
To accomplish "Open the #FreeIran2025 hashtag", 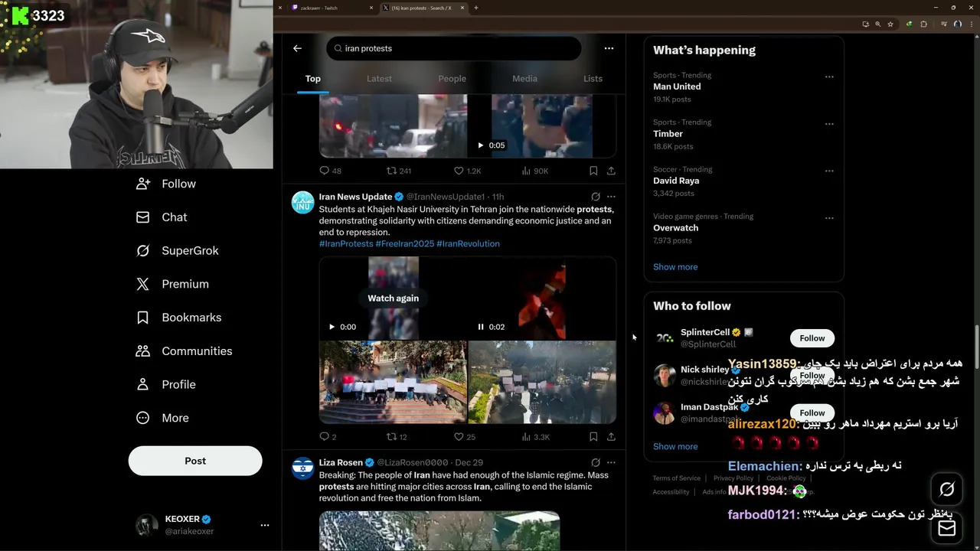I will tap(405, 243).
